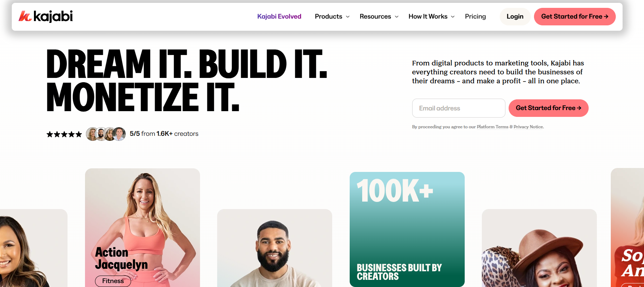
Task: Go to the Pricing page
Action: (475, 16)
